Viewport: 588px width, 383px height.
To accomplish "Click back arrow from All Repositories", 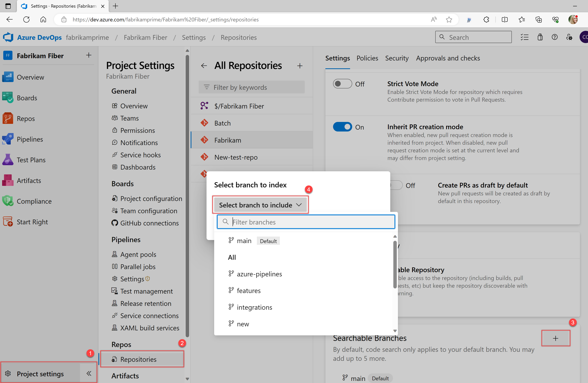I will 204,65.
